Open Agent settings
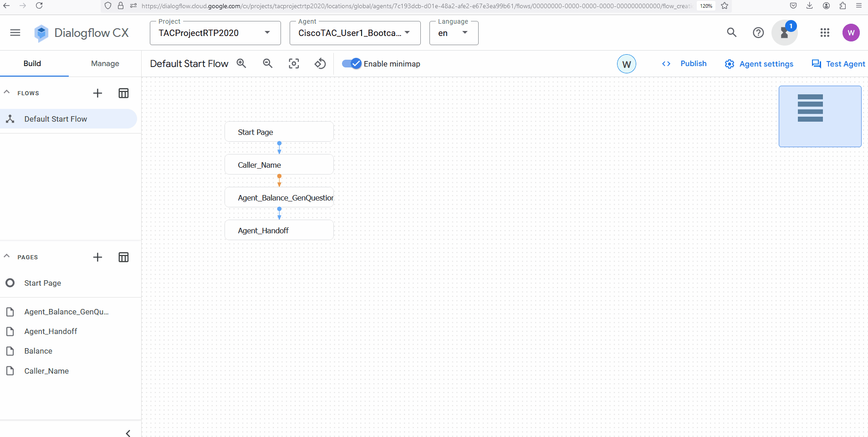 (759, 64)
